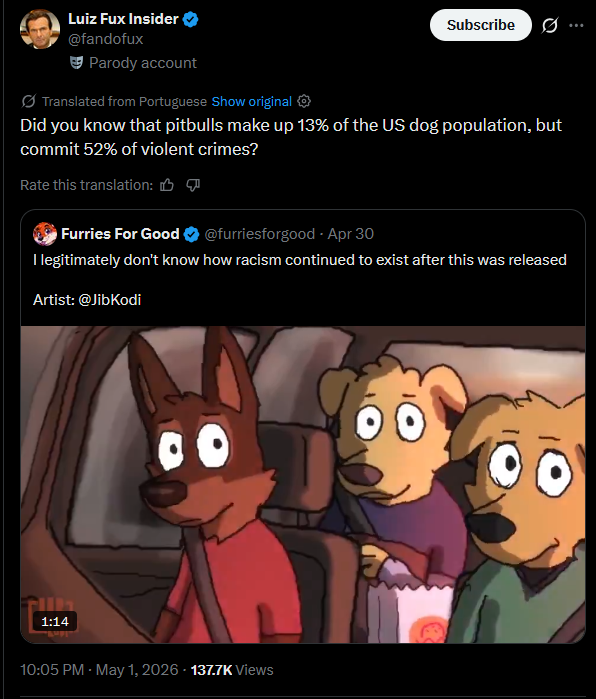Open the Apr 30 quoted post date
Viewport: 596px width, 699px height.
(x=350, y=234)
